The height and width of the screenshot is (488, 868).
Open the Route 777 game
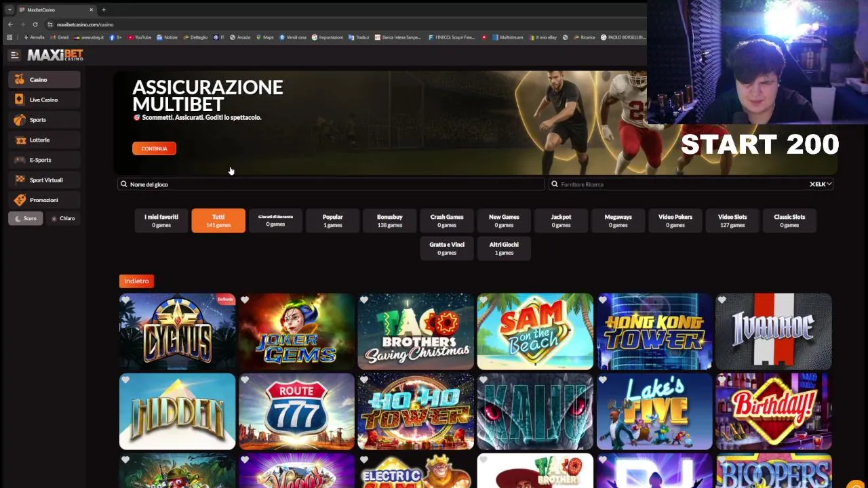(296, 411)
